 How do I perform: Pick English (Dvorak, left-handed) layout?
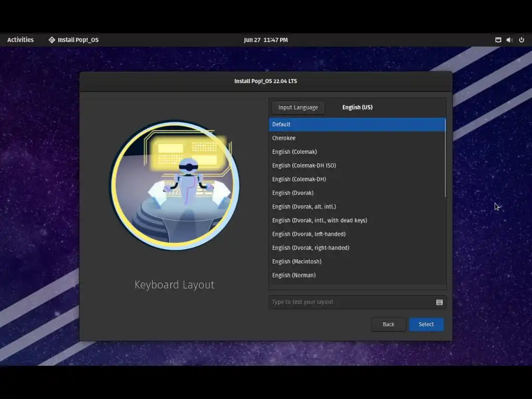click(357, 234)
